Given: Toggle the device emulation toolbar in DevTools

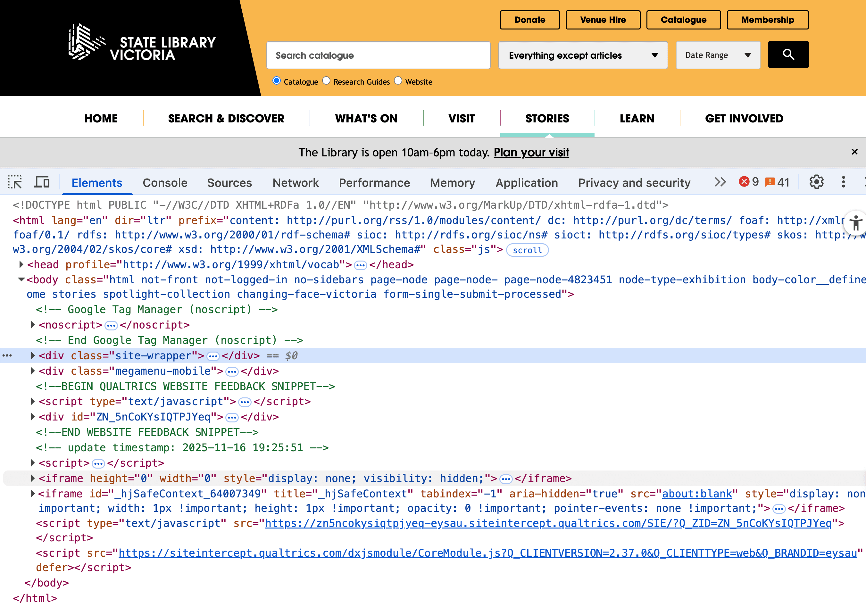Looking at the screenshot, I should click(42, 182).
